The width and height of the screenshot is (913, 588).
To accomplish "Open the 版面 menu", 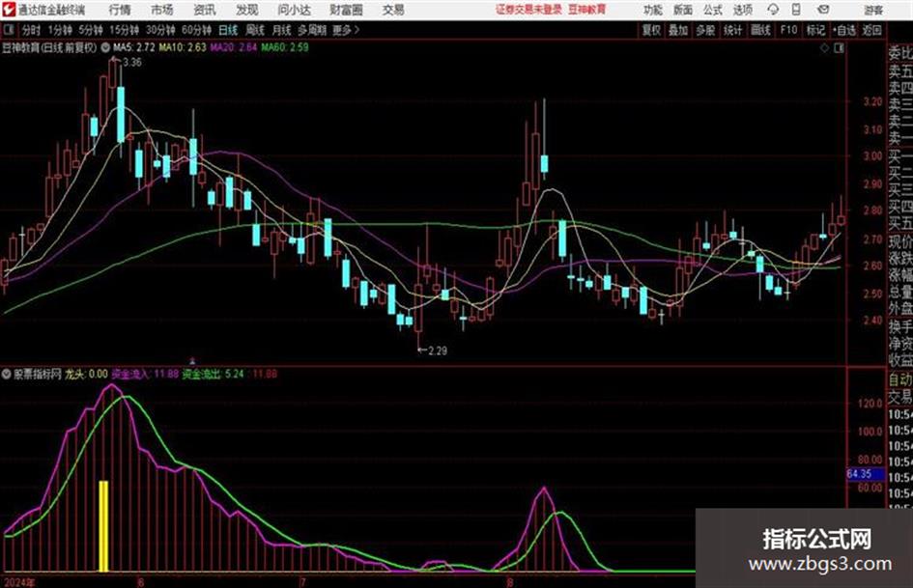I will pos(682,10).
